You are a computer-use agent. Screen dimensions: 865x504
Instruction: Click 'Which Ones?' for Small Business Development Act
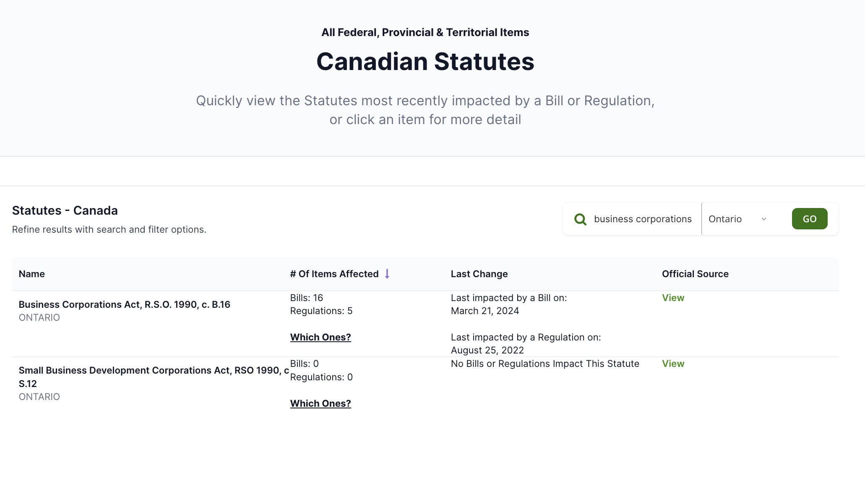pyautogui.click(x=320, y=403)
